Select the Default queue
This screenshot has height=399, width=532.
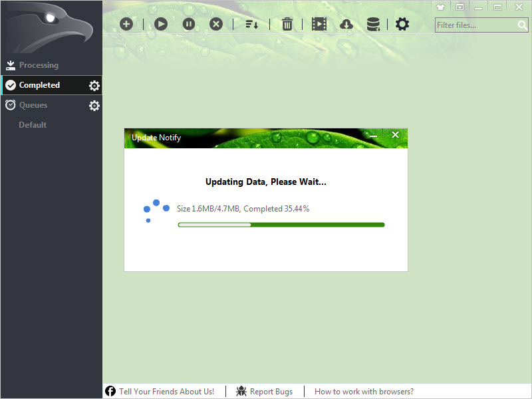coord(33,125)
